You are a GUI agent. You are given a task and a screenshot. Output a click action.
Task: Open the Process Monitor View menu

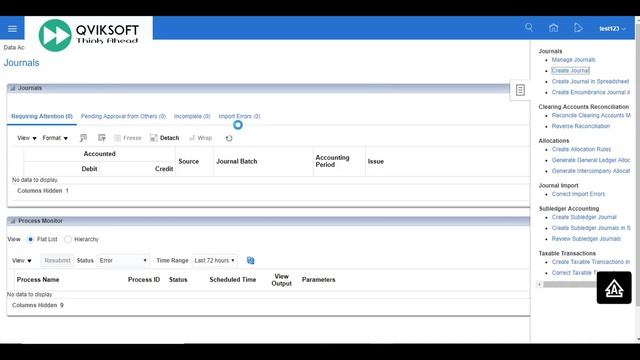click(22, 260)
